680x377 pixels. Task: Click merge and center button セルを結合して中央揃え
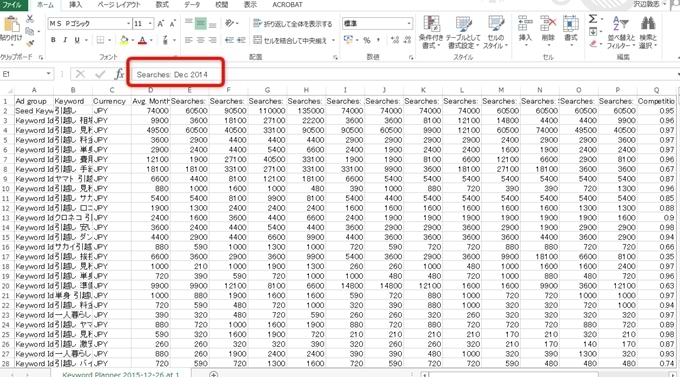(x=290, y=40)
